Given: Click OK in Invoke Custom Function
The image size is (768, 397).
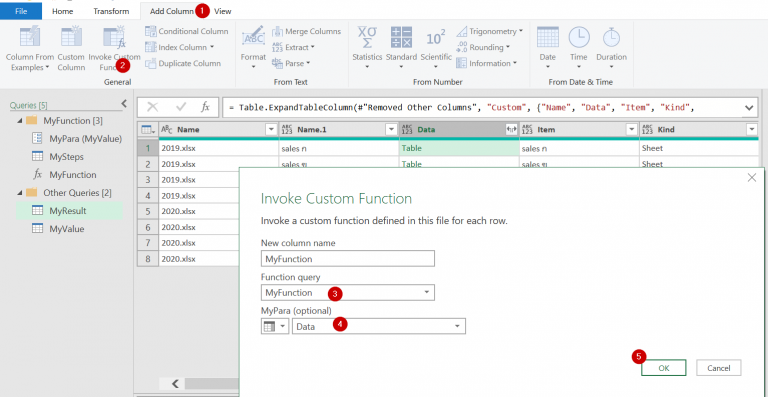Looking at the screenshot, I should point(664,368).
